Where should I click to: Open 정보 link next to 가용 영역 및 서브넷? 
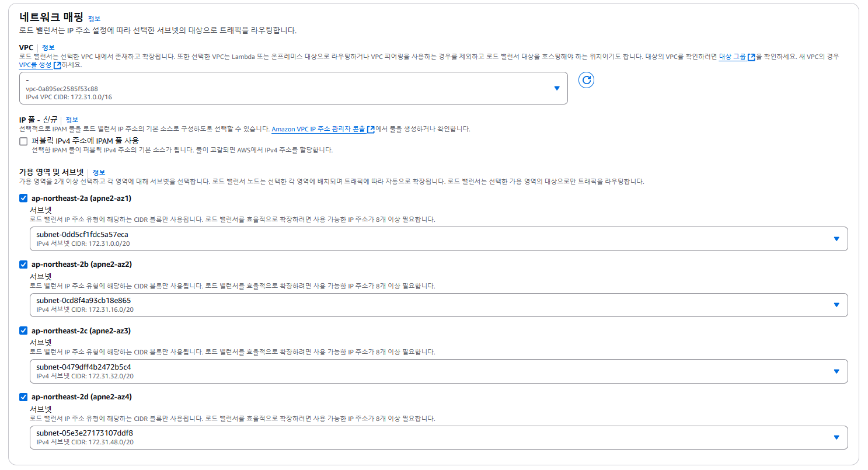pyautogui.click(x=99, y=172)
